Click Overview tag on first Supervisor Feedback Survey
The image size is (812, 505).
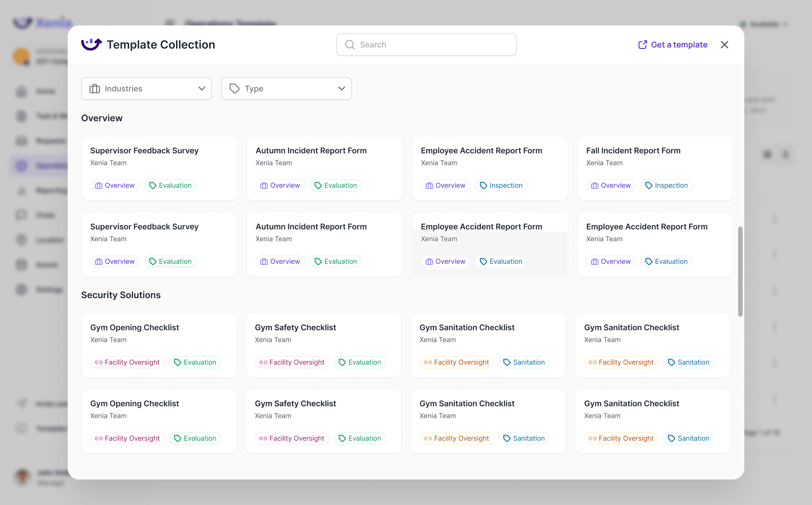[115, 185]
